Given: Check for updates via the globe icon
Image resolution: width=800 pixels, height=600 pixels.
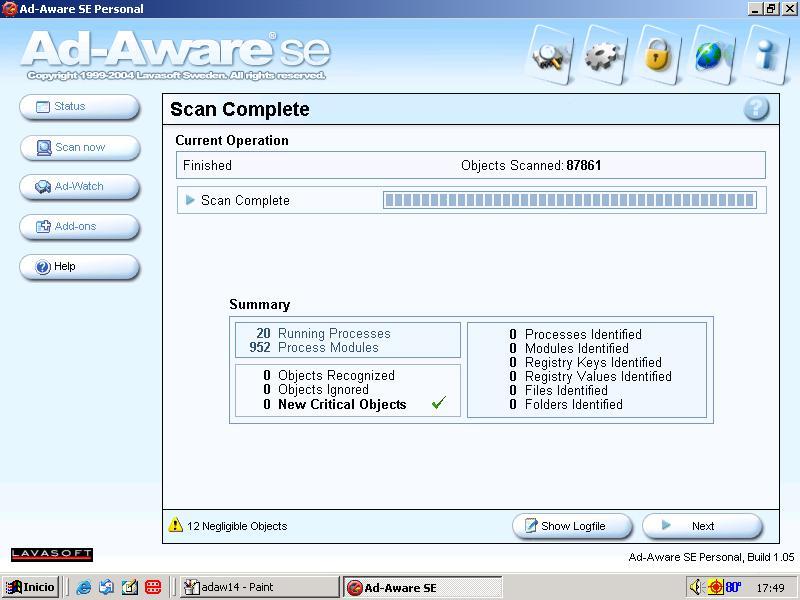Looking at the screenshot, I should pyautogui.click(x=711, y=55).
